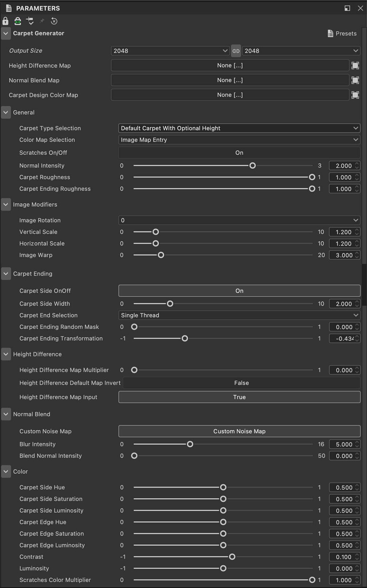
Task: Toggle Height Difference Default Map Invert
Action: tap(241, 383)
